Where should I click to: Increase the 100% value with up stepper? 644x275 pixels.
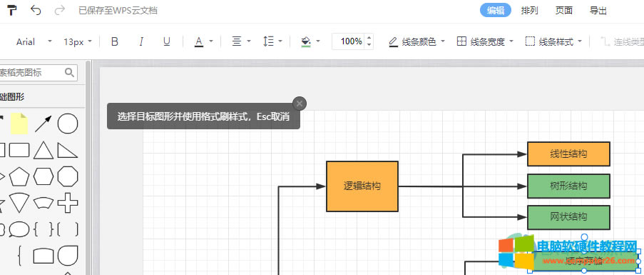tap(369, 38)
